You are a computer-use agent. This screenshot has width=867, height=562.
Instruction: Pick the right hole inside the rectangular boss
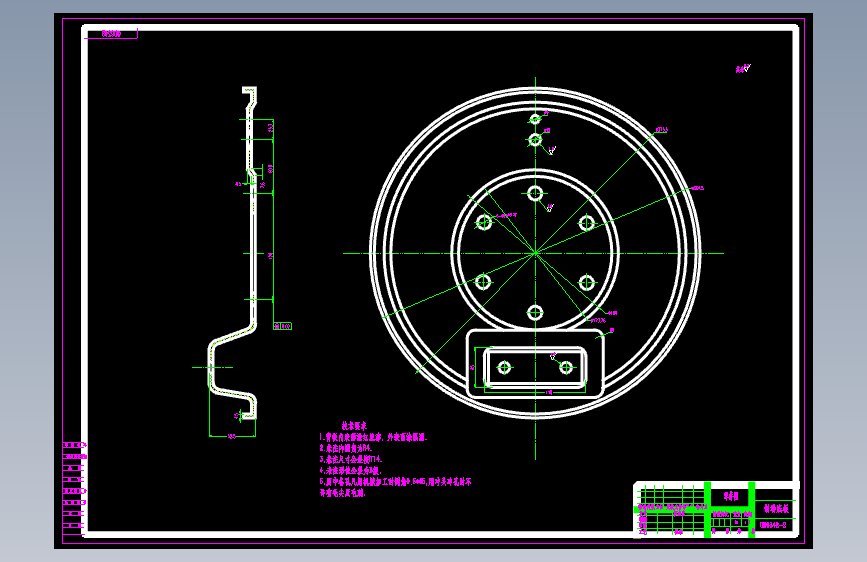click(x=566, y=367)
